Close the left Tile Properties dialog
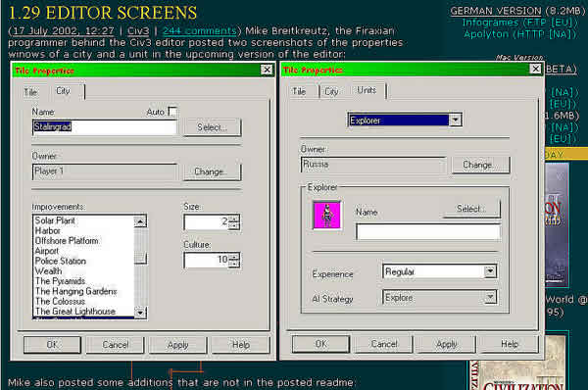Viewport: 588px width, 390px height. pos(267,70)
